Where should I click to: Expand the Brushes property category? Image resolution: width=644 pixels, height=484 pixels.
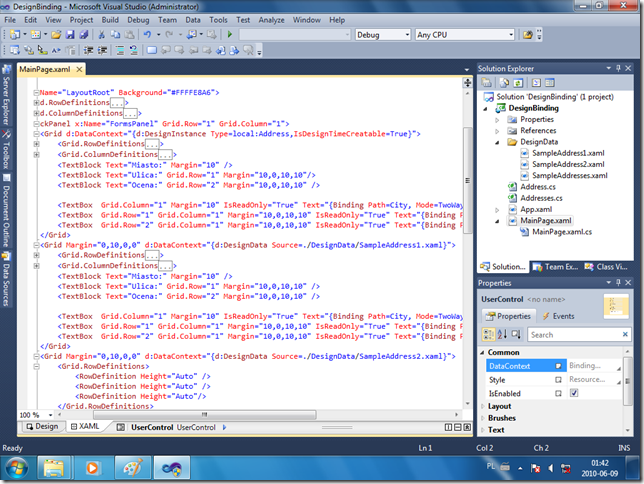click(482, 418)
